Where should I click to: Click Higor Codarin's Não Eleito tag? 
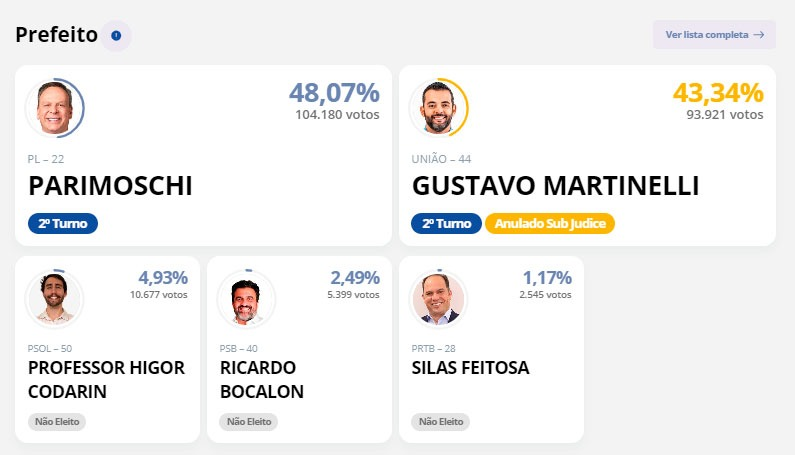coord(57,422)
